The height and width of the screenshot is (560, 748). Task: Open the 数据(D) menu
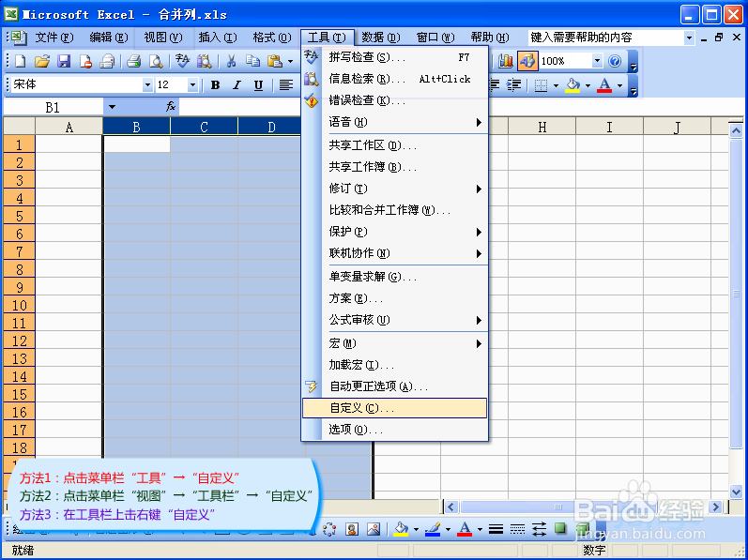pyautogui.click(x=381, y=38)
